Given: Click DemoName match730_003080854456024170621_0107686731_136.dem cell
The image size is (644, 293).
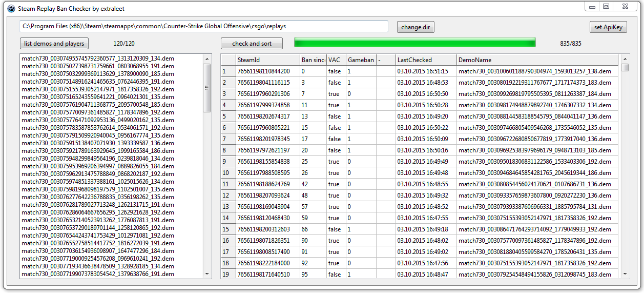Looking at the screenshot, I should tap(537, 184).
